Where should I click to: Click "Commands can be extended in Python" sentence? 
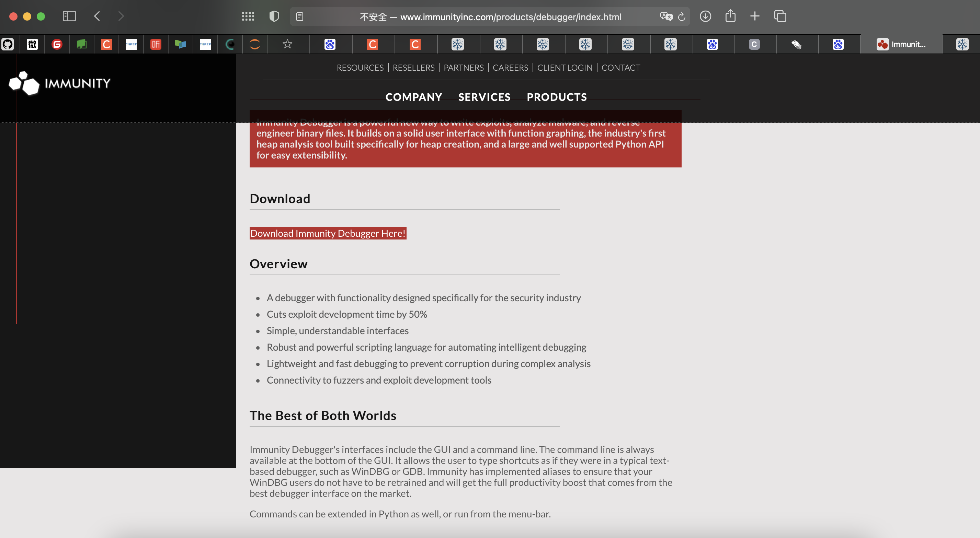[400, 514]
